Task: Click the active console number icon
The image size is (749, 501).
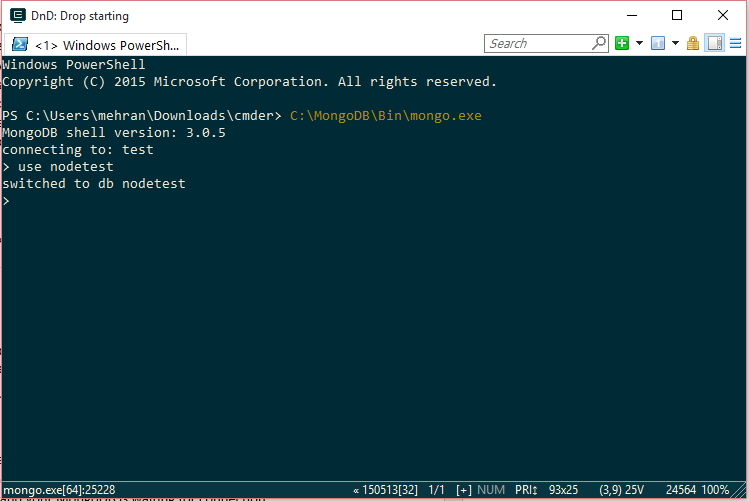Action: click(x=657, y=43)
